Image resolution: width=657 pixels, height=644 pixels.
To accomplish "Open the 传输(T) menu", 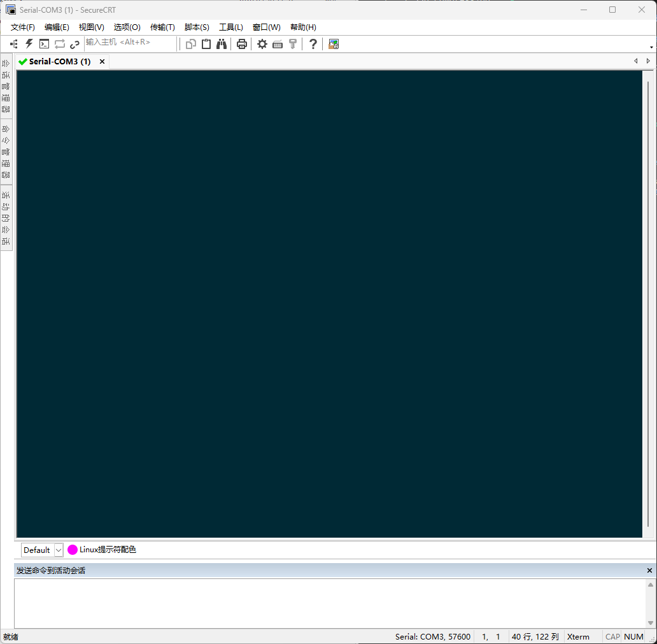I will (162, 27).
